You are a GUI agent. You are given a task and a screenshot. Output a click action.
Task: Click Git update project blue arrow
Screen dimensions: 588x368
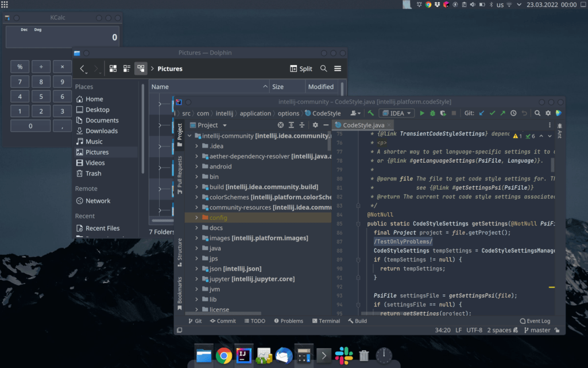click(x=481, y=113)
